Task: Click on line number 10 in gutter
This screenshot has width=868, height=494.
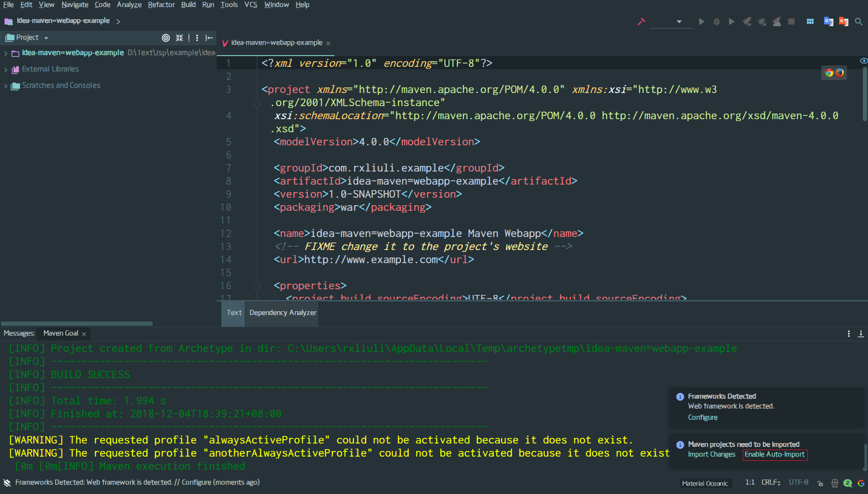Action: coord(226,207)
